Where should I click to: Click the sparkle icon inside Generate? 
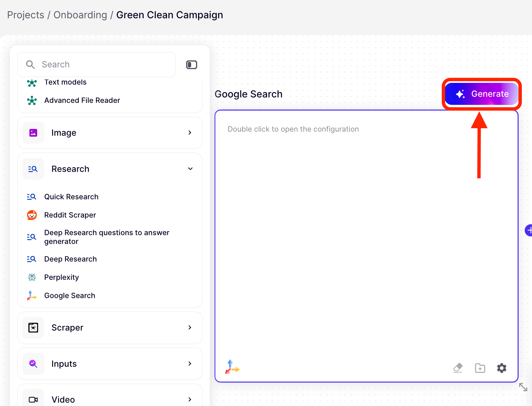click(460, 94)
